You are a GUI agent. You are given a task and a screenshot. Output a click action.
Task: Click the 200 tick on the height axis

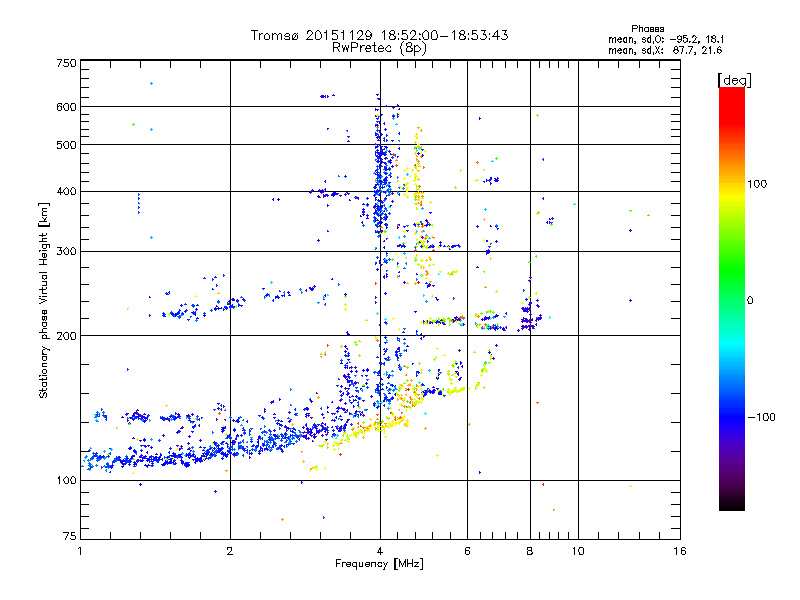click(67, 336)
